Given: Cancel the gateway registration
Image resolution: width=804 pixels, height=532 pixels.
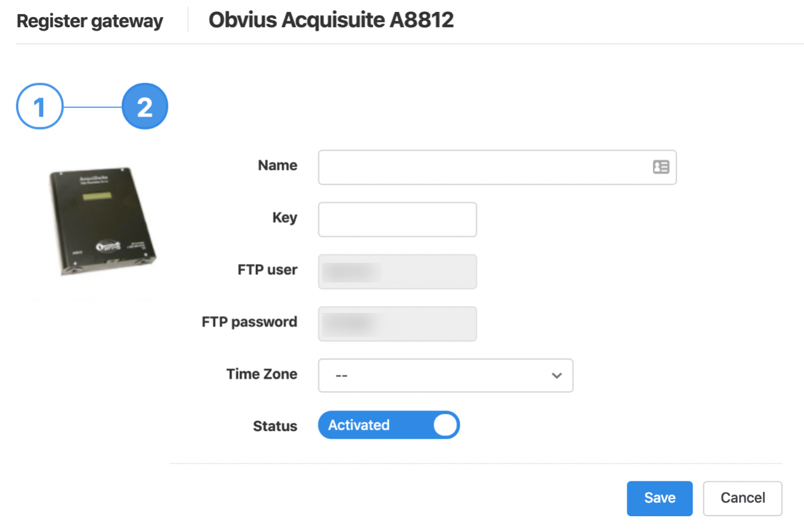Looking at the screenshot, I should (743, 498).
